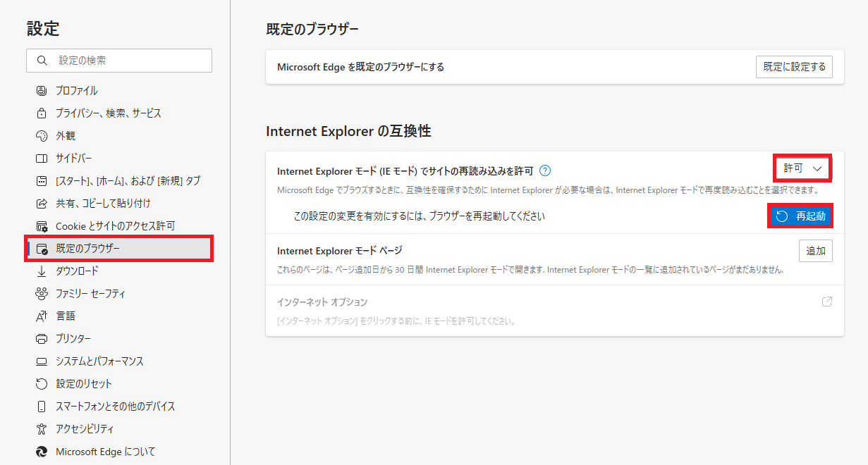Open the IE mode 許可 dropdown
This screenshot has height=465, width=868.
pos(802,168)
